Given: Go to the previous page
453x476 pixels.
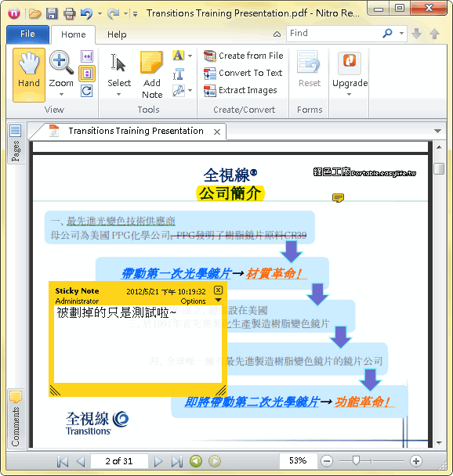Looking at the screenshot, I should [80, 461].
